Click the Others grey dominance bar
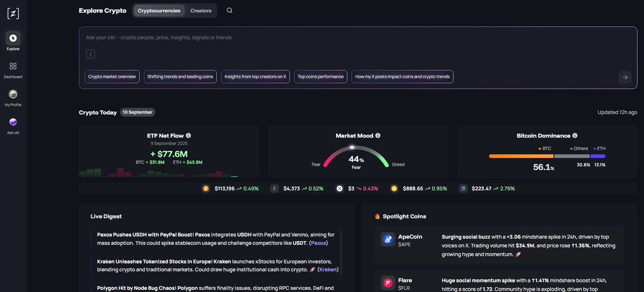Screen dimensions: 644x292 572,156
